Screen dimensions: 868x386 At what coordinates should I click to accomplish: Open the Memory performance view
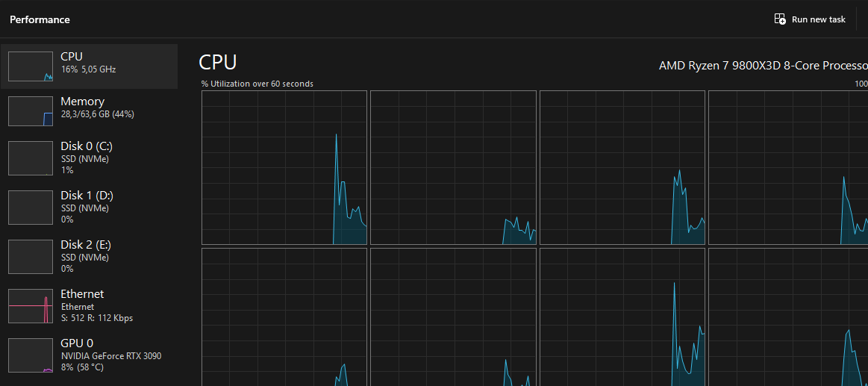pyautogui.click(x=89, y=110)
